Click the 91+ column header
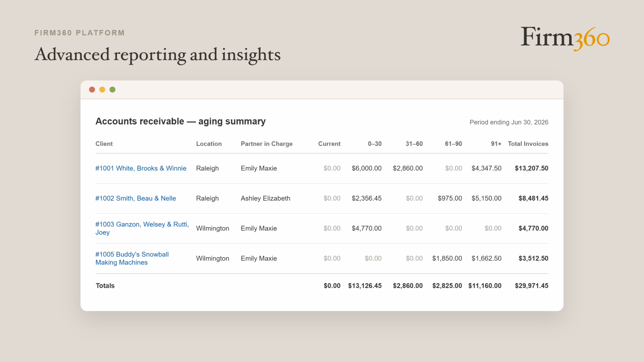 496,144
